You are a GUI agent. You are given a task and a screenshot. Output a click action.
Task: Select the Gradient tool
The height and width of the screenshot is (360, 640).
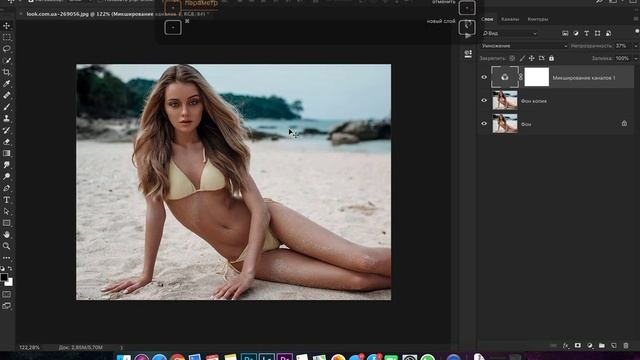[7, 153]
